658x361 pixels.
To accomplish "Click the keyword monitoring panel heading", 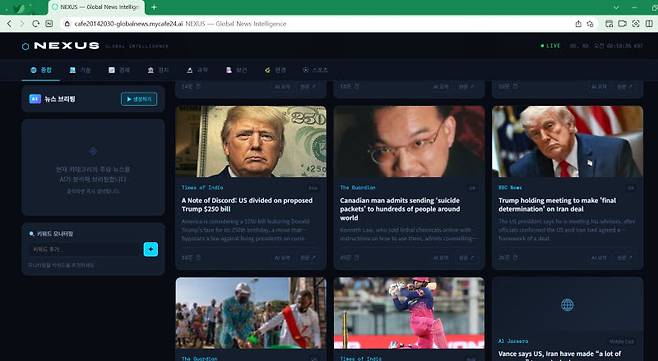I will pos(51,234).
